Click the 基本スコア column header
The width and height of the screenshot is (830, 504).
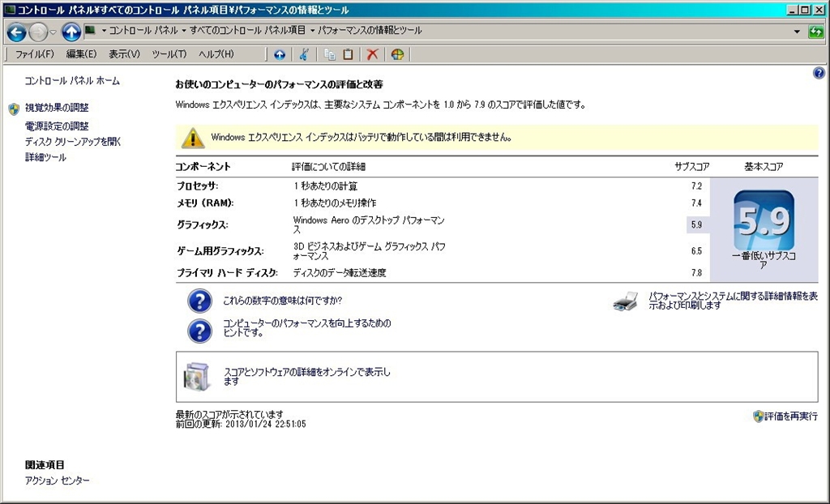(x=764, y=167)
